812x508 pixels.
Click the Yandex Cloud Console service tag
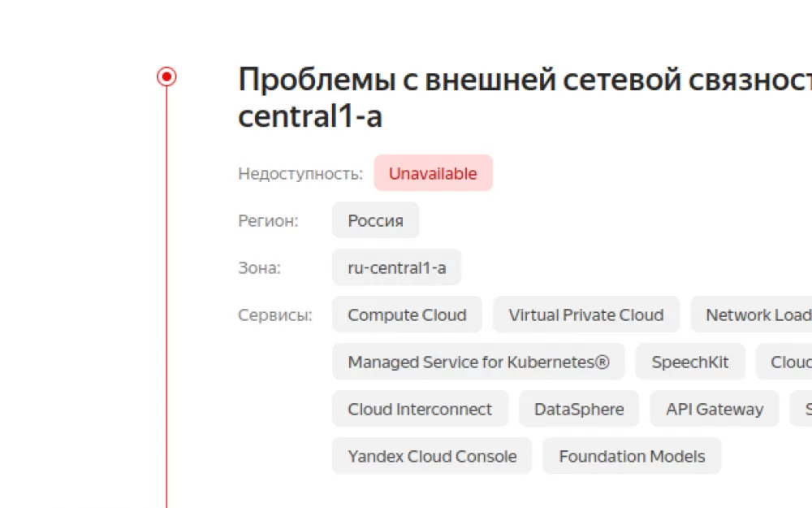[432, 456]
